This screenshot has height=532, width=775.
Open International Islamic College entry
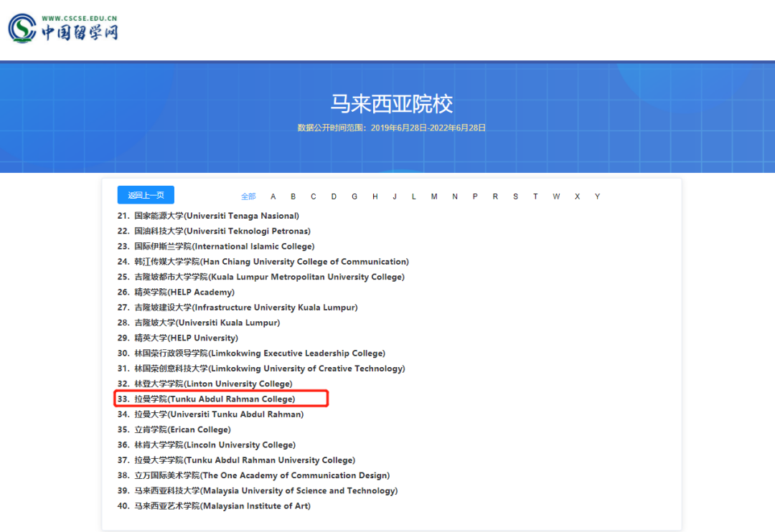[216, 247]
